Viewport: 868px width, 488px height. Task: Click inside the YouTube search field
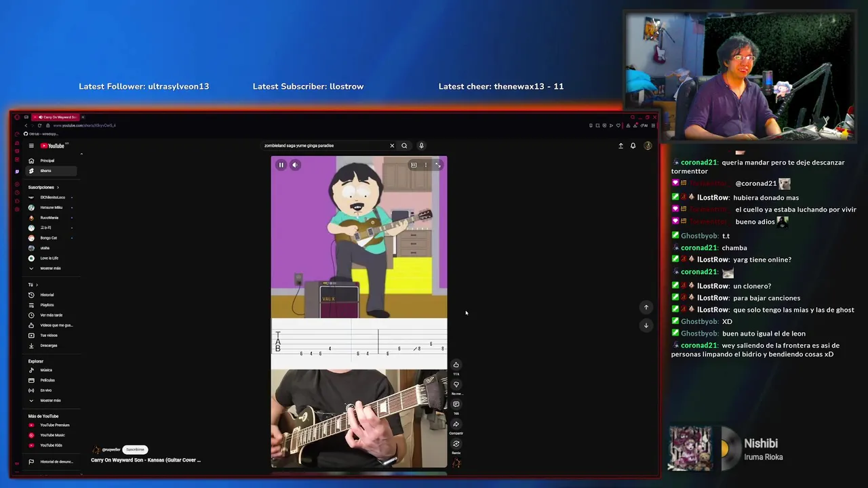click(x=325, y=146)
